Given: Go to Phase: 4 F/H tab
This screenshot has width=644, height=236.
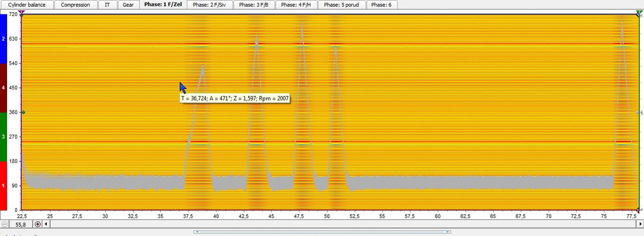Looking at the screenshot, I should [296, 5].
